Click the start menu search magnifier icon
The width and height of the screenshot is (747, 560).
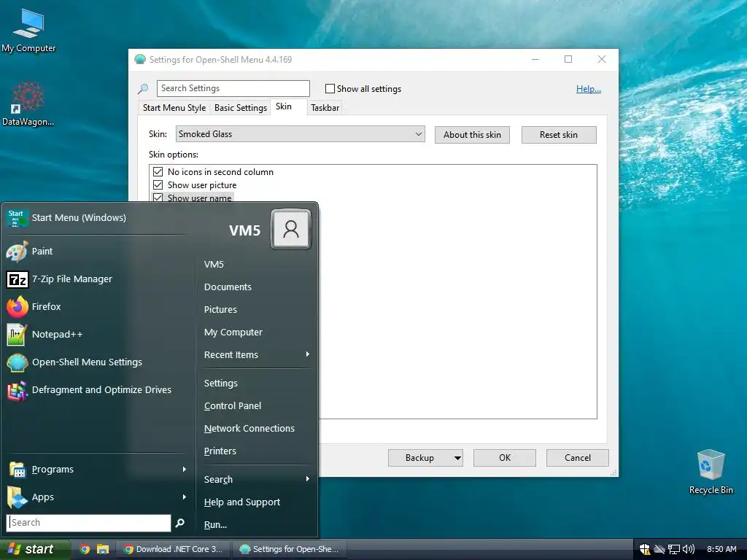click(180, 523)
